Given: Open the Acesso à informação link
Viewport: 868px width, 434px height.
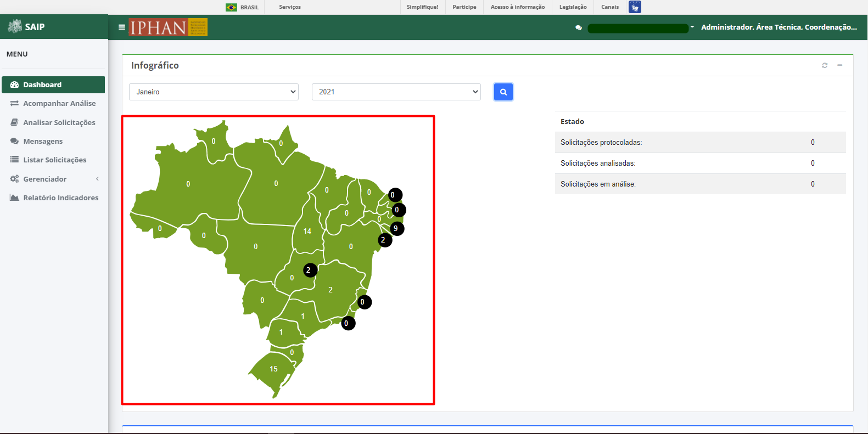Looking at the screenshot, I should (x=518, y=7).
